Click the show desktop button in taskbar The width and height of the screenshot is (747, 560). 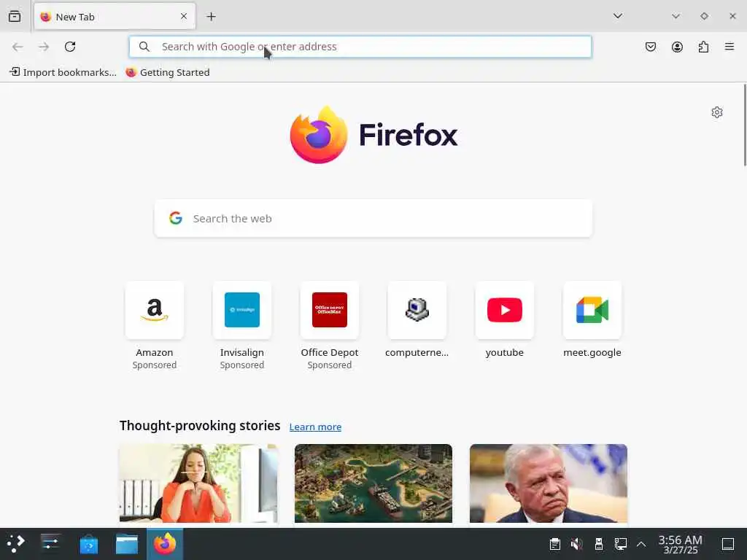point(728,544)
